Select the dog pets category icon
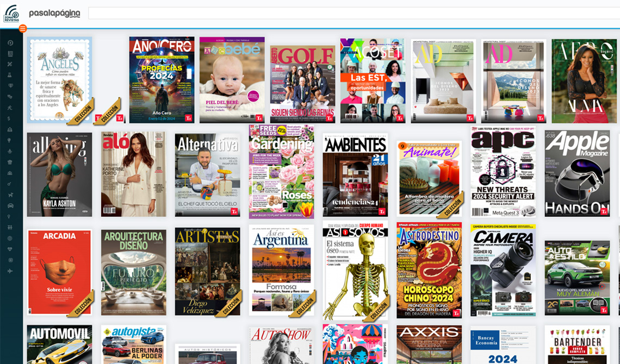 coord(10,194)
